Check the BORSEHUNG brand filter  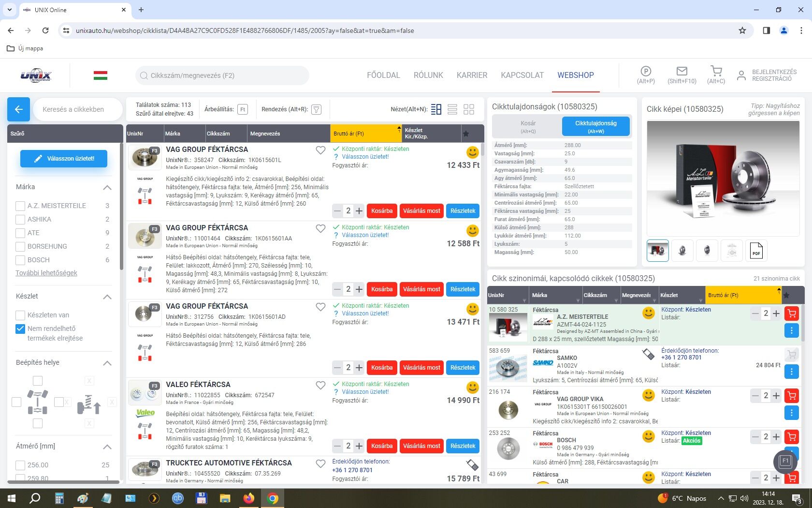click(x=20, y=246)
